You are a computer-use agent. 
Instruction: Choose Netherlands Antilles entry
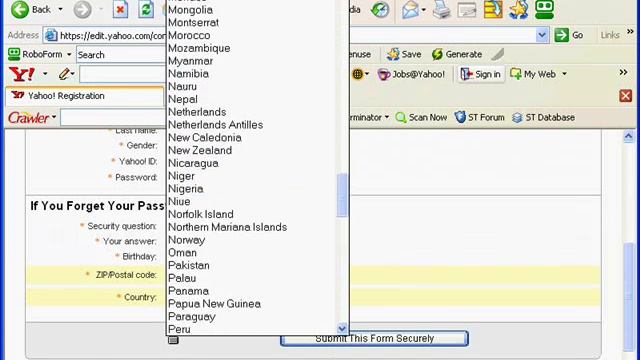(216, 125)
